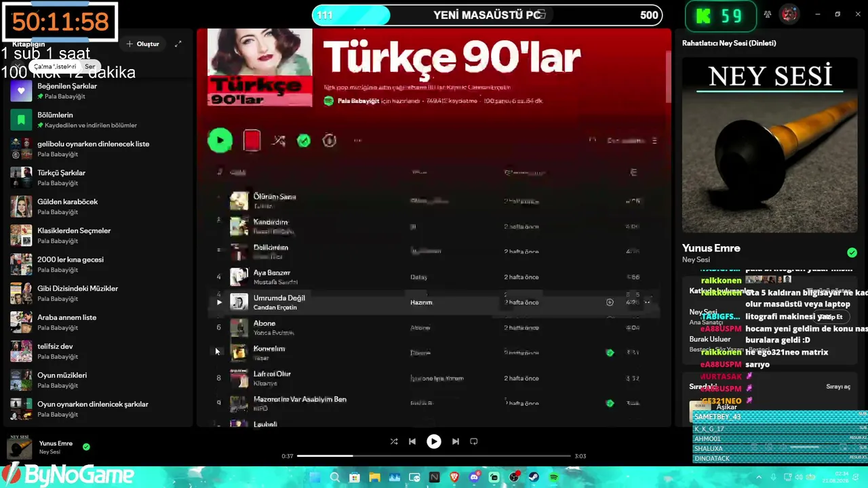The image size is (868, 488).
Task: Click the now playing thumbnail in player bar
Action: pyautogui.click(x=19, y=447)
